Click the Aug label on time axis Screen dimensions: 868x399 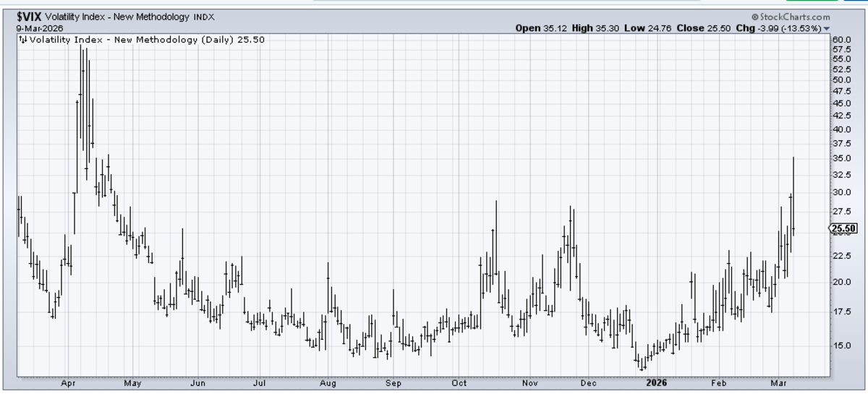pos(328,384)
